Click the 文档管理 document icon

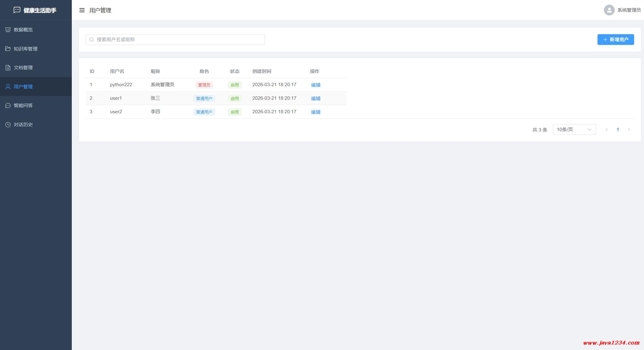8,68
